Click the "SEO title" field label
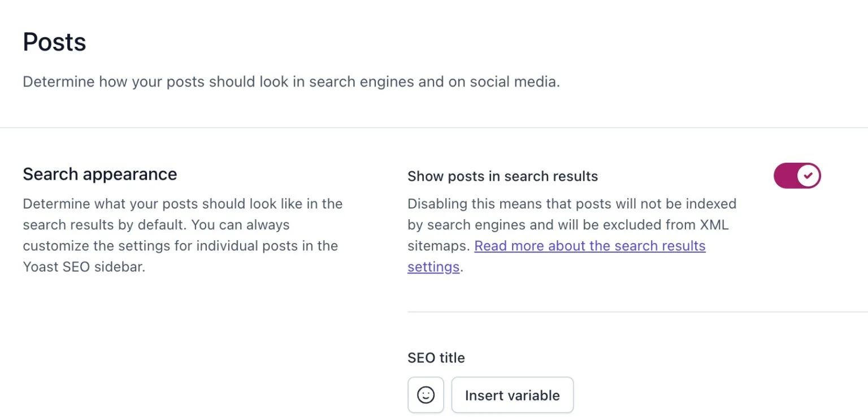This screenshot has height=417, width=868. (436, 358)
